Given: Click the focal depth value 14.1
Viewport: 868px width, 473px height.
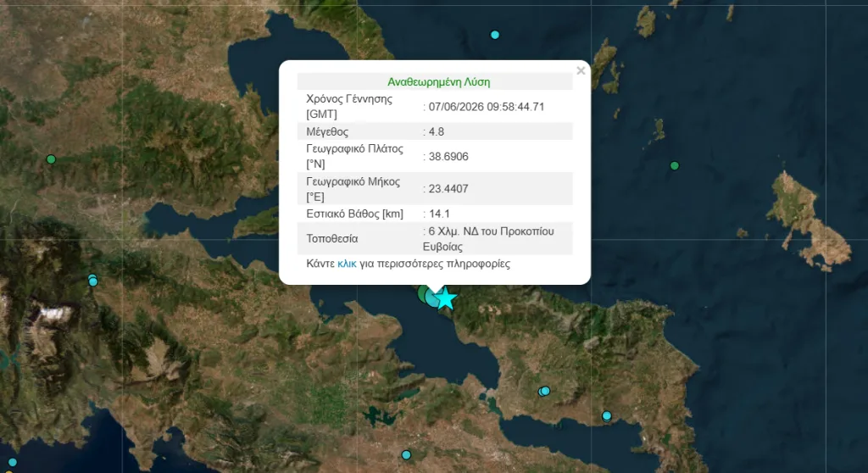Looking at the screenshot, I should (439, 214).
